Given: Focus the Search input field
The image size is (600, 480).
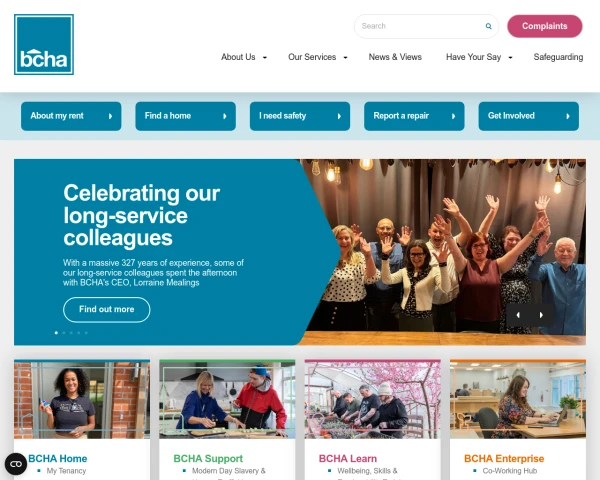Looking at the screenshot, I should point(421,26).
